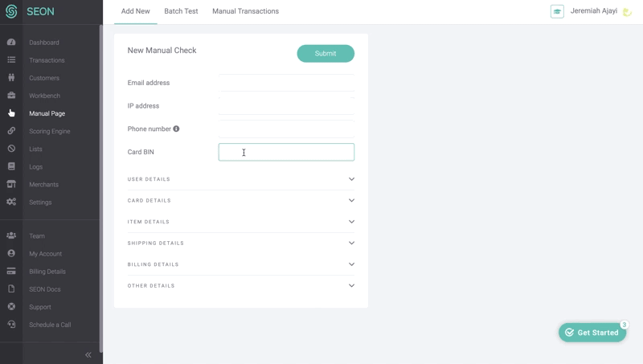The height and width of the screenshot is (364, 643).
Task: Switch to the Manual Transactions tab
Action: click(245, 11)
